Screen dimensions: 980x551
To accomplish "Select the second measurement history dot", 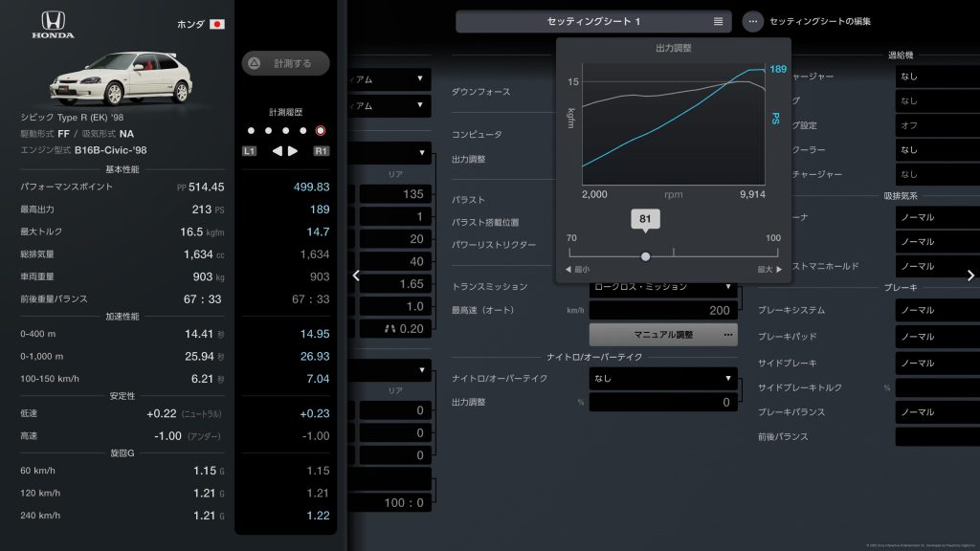I will tap(268, 130).
